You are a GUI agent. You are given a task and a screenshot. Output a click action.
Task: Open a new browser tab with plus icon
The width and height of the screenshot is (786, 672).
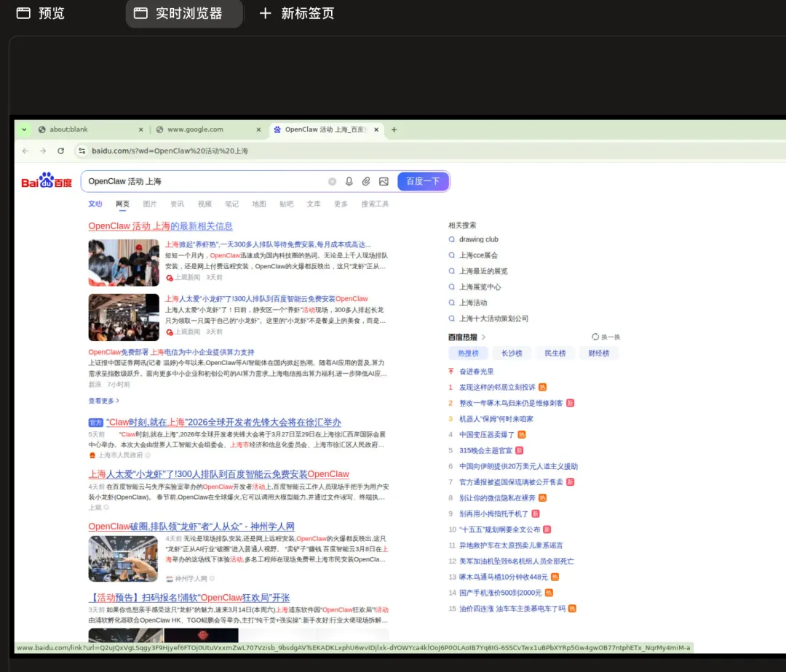pyautogui.click(x=394, y=129)
